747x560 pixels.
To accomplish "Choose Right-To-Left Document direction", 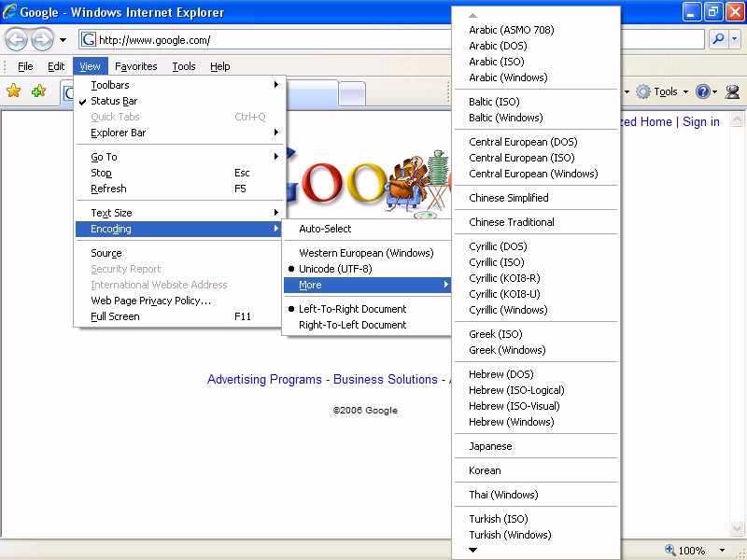I will [352, 325].
